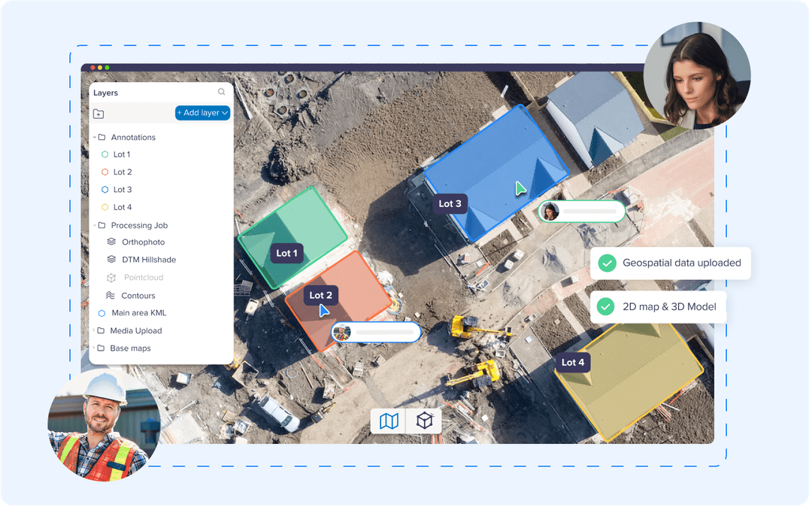Click the orange Lot 2 polygon icon

coord(105,172)
